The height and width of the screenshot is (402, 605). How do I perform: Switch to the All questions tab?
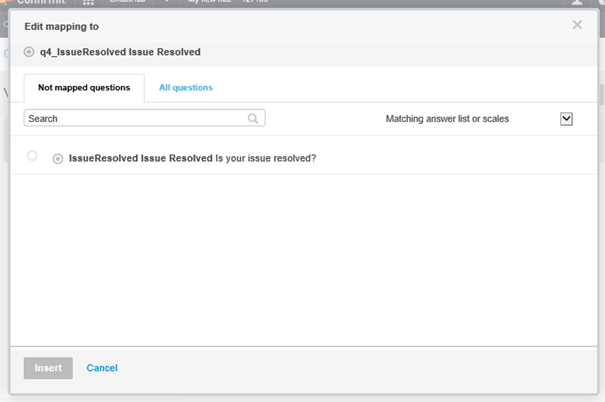(186, 88)
